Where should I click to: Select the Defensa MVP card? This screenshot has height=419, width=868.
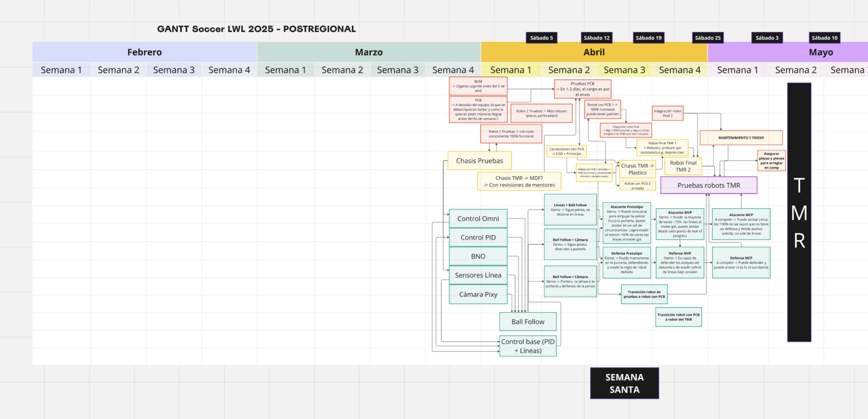(x=680, y=263)
